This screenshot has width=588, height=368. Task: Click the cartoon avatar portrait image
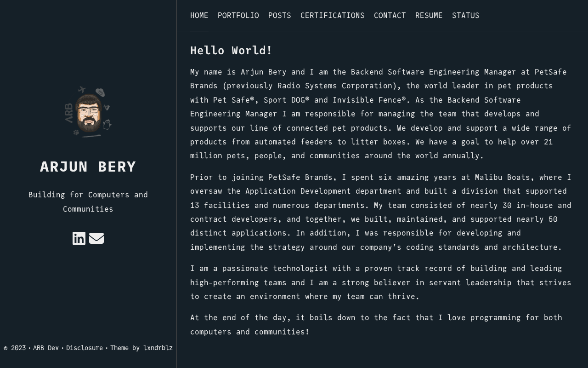[88, 111]
